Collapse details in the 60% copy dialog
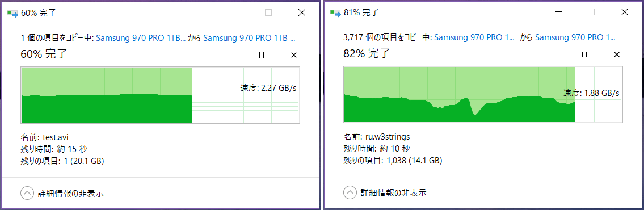 click(27, 193)
